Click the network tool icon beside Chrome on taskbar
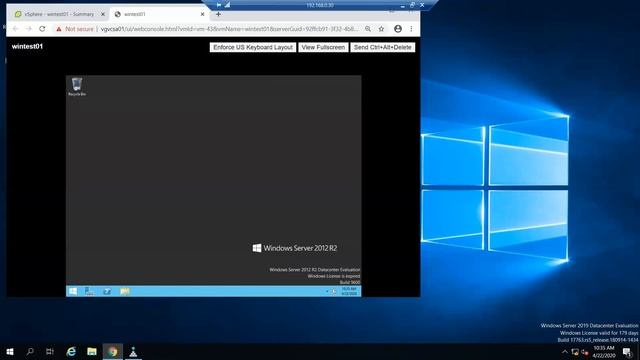Screen dimensions: 640x360 click(133, 351)
